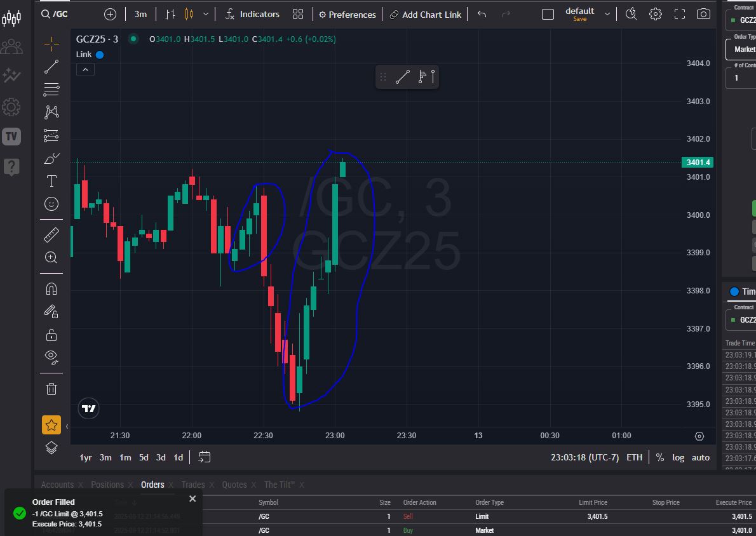Open the candle style dropdown chevron
Viewport: 756px width, 536px height.
(x=205, y=14)
